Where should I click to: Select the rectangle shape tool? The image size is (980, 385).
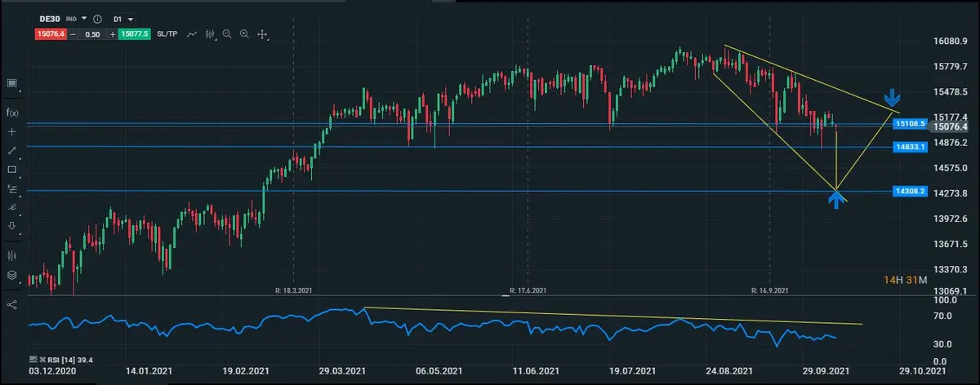click(12, 170)
